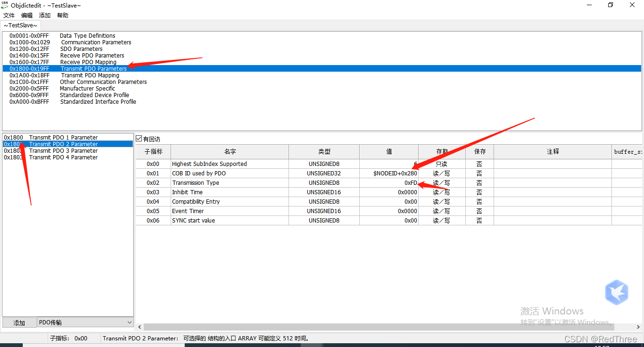Select Transmit PDO 1 Parameter entry
Image resolution: width=644 pixels, height=347 pixels.
click(x=68, y=138)
